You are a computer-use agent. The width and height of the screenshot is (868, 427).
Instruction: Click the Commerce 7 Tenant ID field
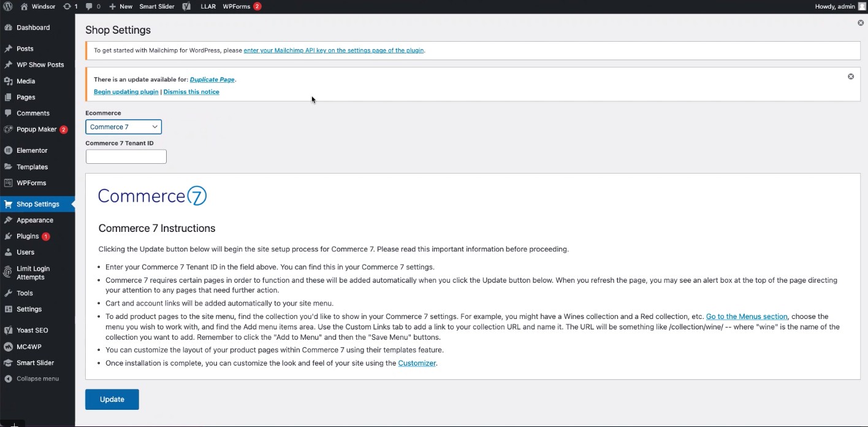point(126,156)
